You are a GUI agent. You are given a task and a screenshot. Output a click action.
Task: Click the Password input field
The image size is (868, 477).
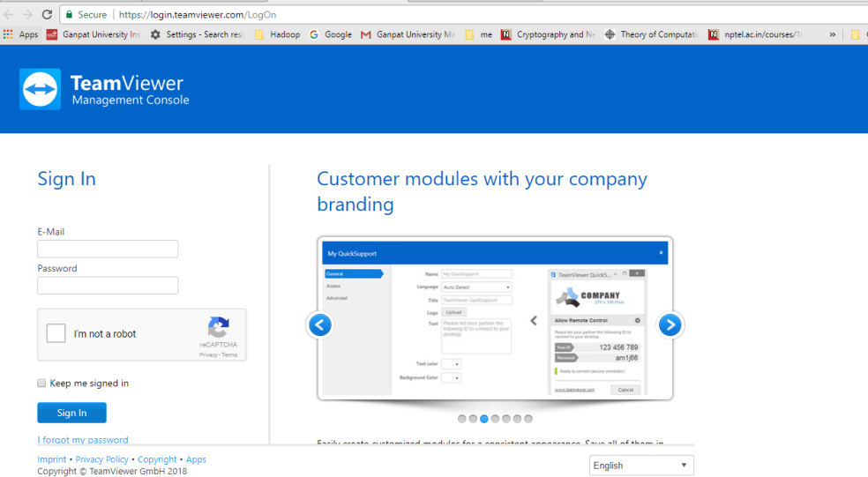(x=108, y=286)
